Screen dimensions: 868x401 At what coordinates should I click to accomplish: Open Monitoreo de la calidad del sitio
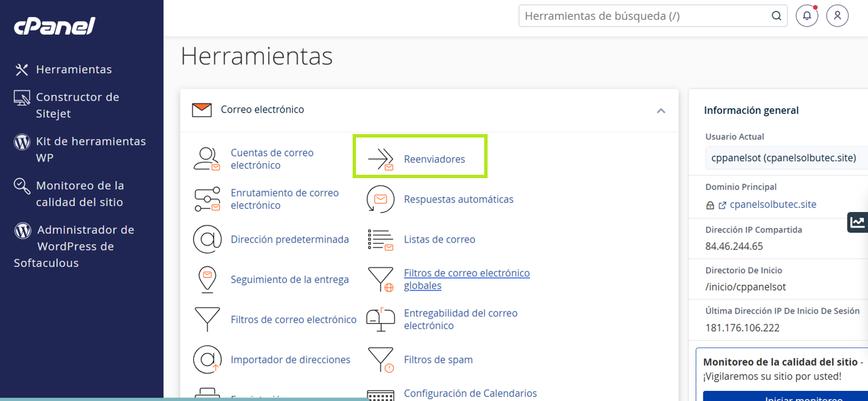[x=79, y=193]
